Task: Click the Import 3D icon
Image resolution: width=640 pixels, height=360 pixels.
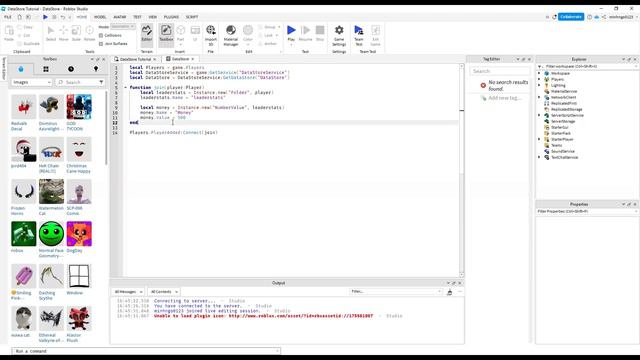Action: tap(211, 35)
